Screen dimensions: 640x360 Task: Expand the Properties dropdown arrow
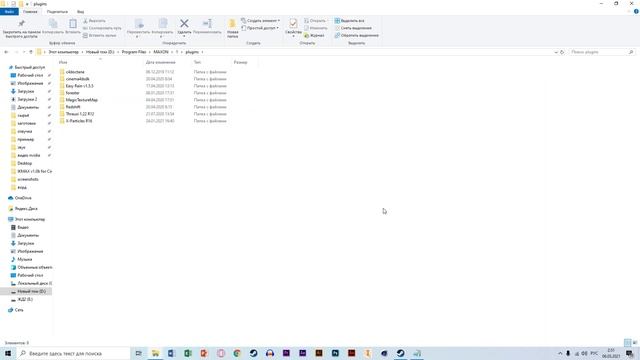click(293, 36)
